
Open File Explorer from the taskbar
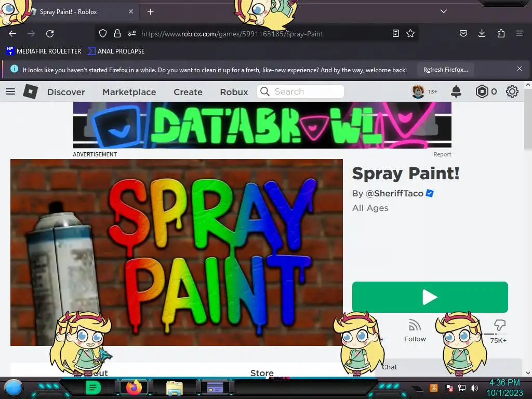coord(175,388)
